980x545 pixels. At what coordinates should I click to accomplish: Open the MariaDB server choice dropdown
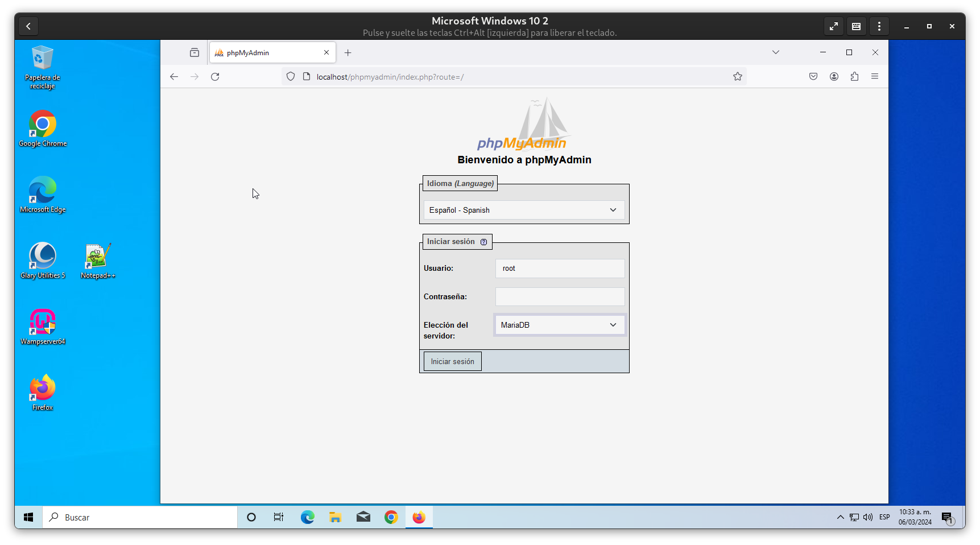[560, 325]
